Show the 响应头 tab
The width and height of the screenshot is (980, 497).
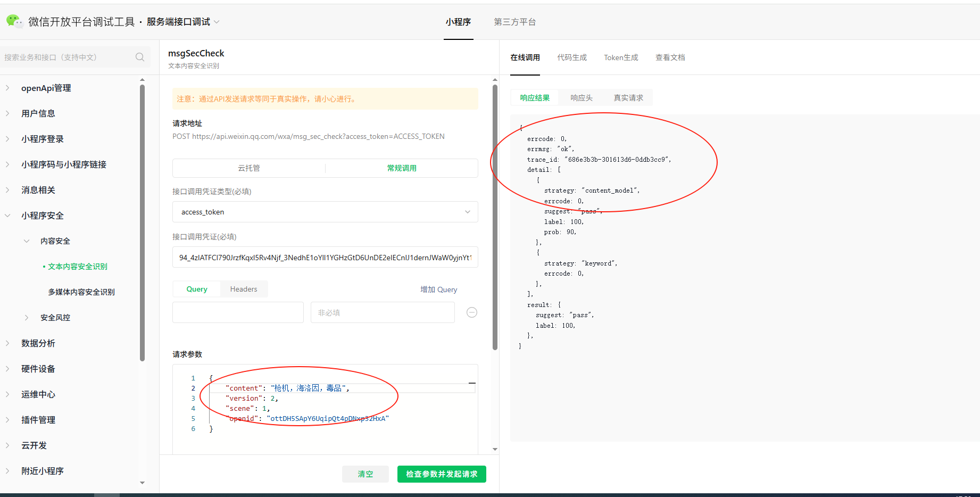582,98
